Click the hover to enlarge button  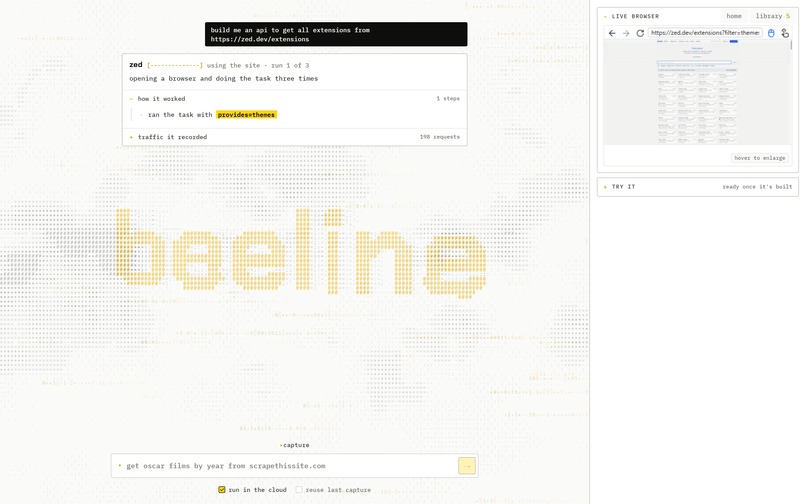pyautogui.click(x=760, y=158)
